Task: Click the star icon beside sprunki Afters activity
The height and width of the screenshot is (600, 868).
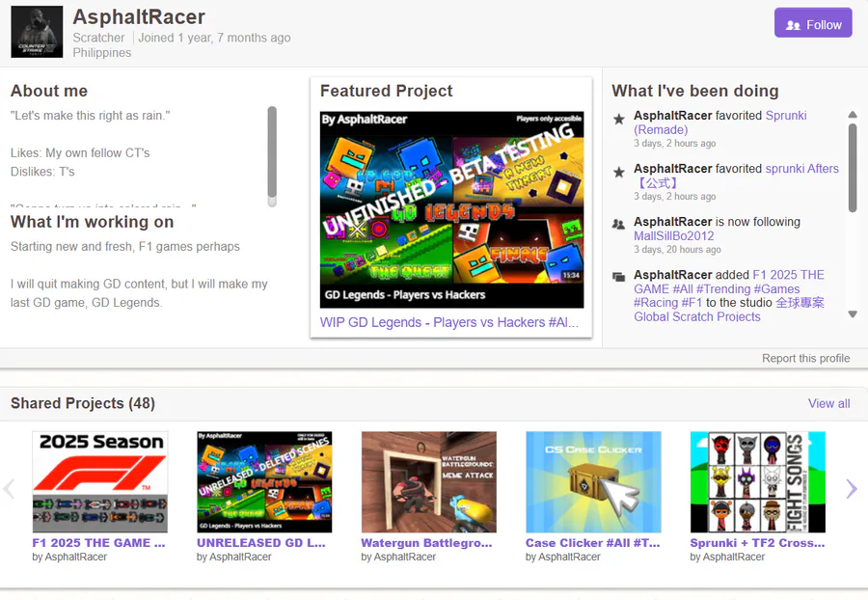Action: pos(619,172)
